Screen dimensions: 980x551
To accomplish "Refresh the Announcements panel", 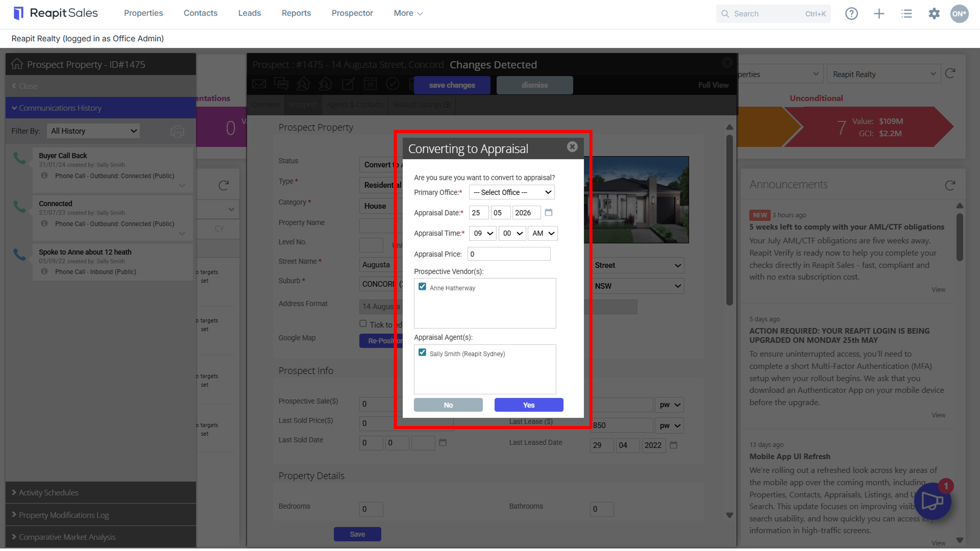I will tap(950, 185).
